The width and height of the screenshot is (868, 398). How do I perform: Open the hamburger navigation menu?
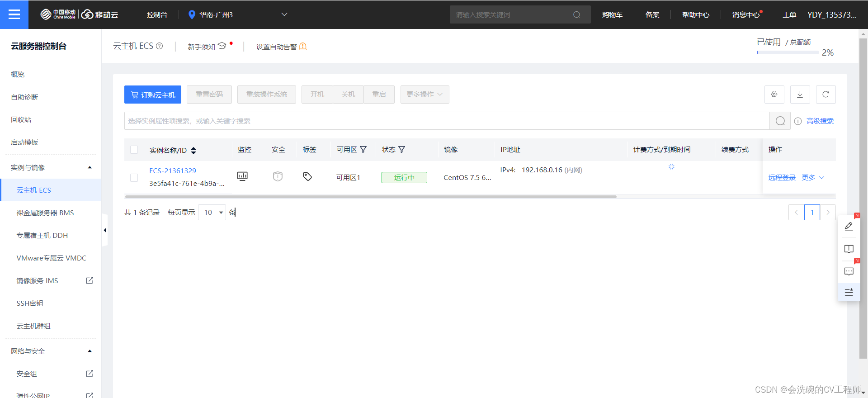(14, 14)
